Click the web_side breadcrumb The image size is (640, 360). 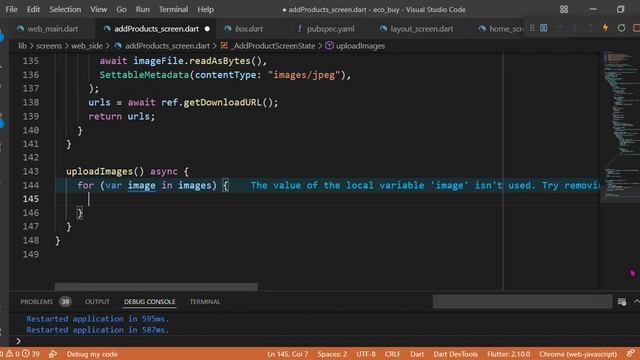87,46
